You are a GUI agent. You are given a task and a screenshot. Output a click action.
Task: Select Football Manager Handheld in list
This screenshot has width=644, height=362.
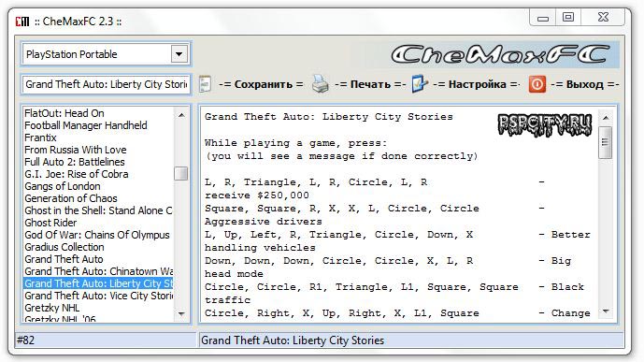[85, 125]
